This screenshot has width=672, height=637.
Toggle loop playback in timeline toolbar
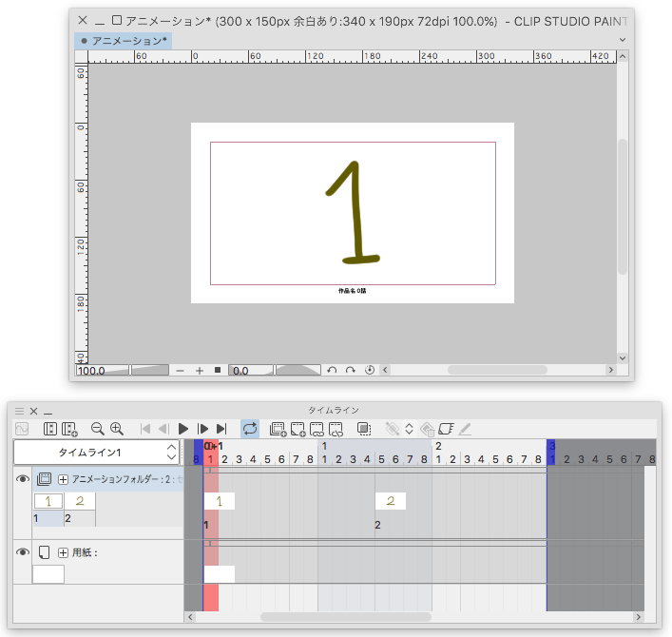[x=249, y=429]
